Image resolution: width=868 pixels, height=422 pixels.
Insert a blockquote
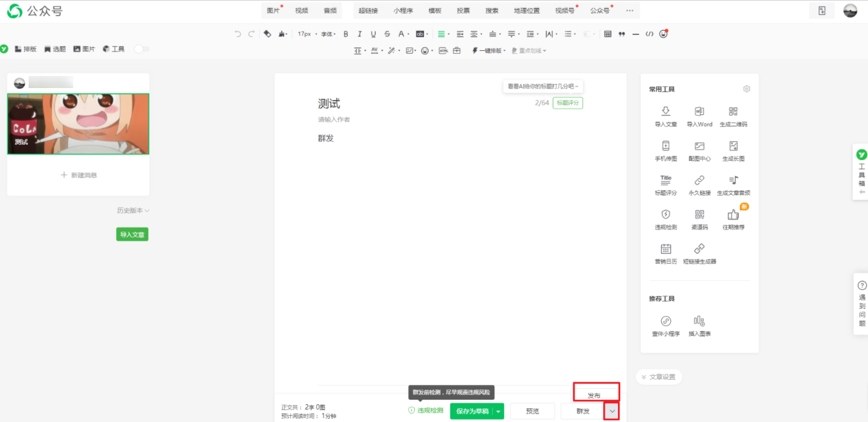click(622, 34)
